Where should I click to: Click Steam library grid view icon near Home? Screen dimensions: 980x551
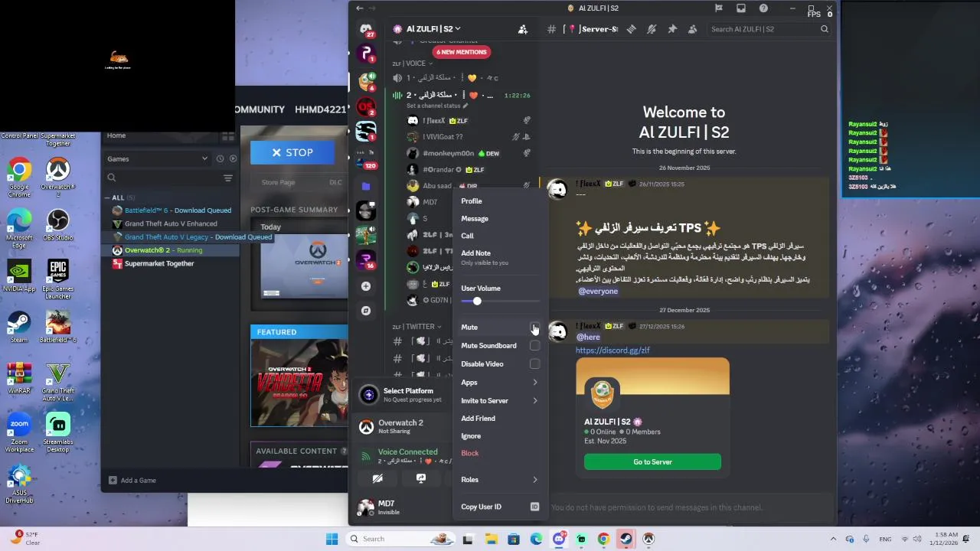227,136
